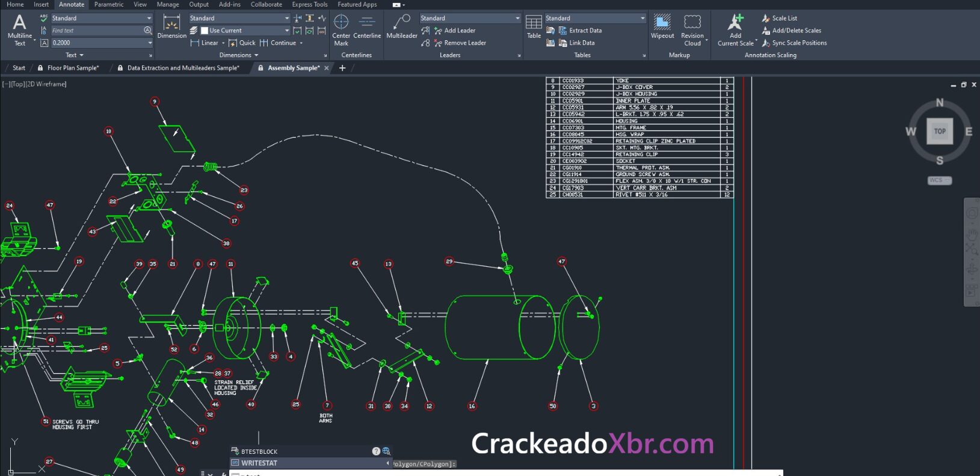Image resolution: width=980 pixels, height=476 pixels.
Task: Insert a Center Mark
Action: [341, 30]
